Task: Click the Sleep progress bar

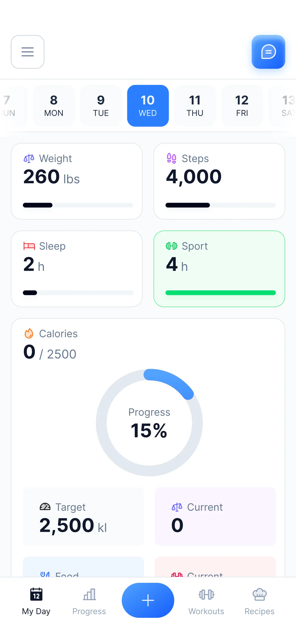Action: (77, 292)
